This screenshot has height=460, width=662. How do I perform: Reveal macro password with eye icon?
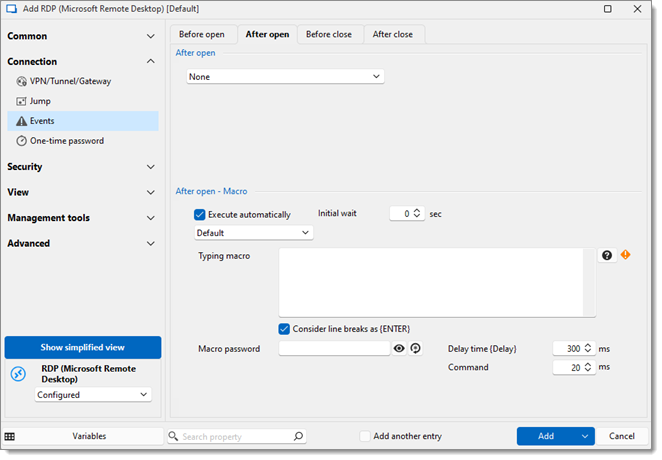(x=399, y=348)
